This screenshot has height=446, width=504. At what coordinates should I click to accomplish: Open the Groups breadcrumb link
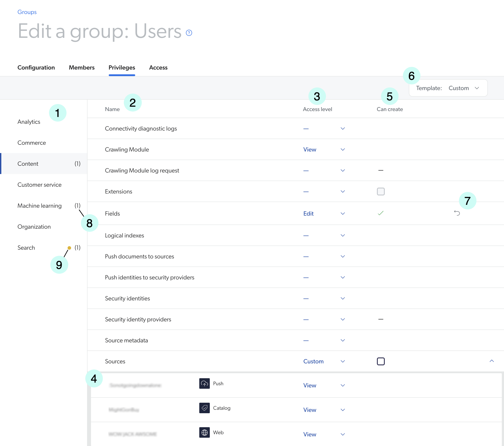[x=27, y=12]
